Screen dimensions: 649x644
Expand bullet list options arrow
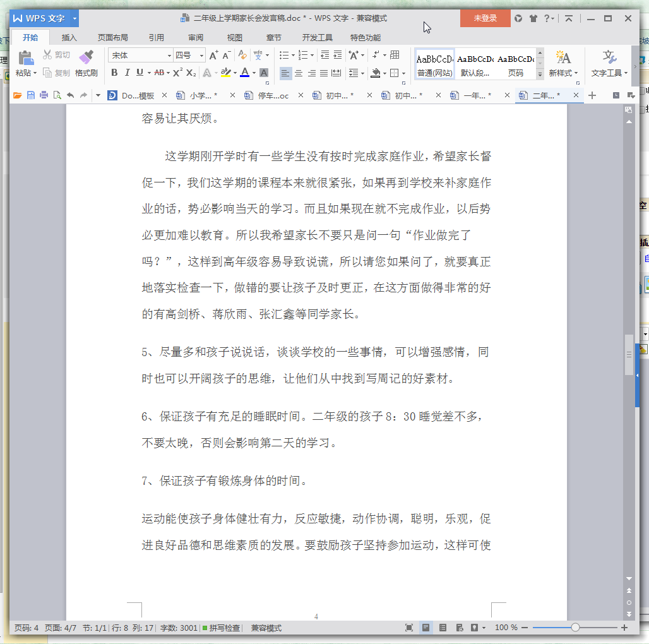pyautogui.click(x=293, y=55)
